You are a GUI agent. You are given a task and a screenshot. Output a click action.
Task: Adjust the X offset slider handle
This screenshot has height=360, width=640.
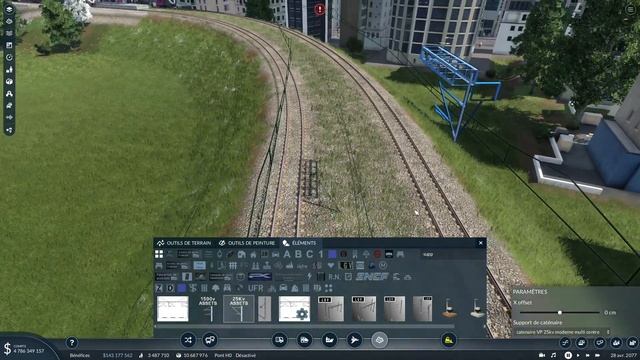tap(560, 312)
